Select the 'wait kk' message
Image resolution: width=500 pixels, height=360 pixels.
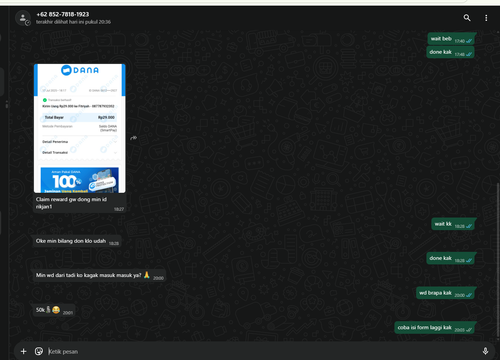(x=453, y=224)
